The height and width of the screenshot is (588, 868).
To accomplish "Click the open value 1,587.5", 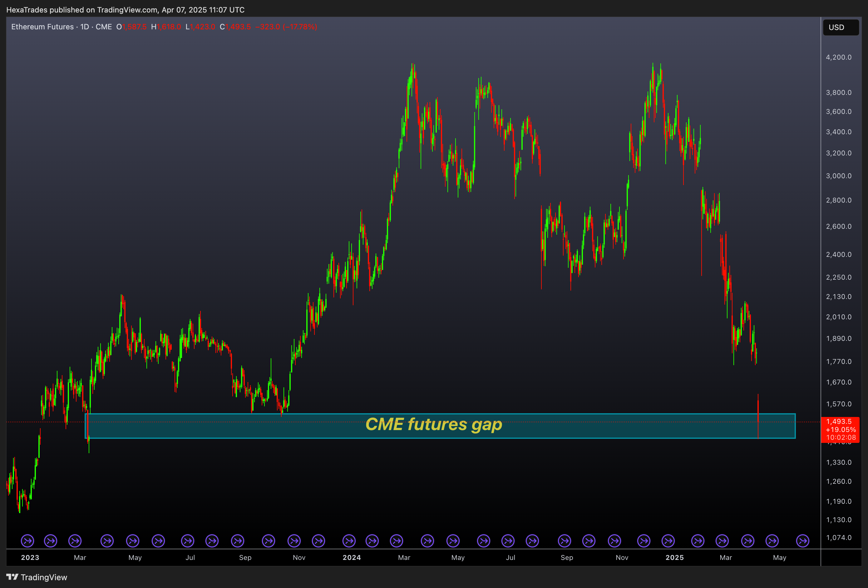I will 135,27.
